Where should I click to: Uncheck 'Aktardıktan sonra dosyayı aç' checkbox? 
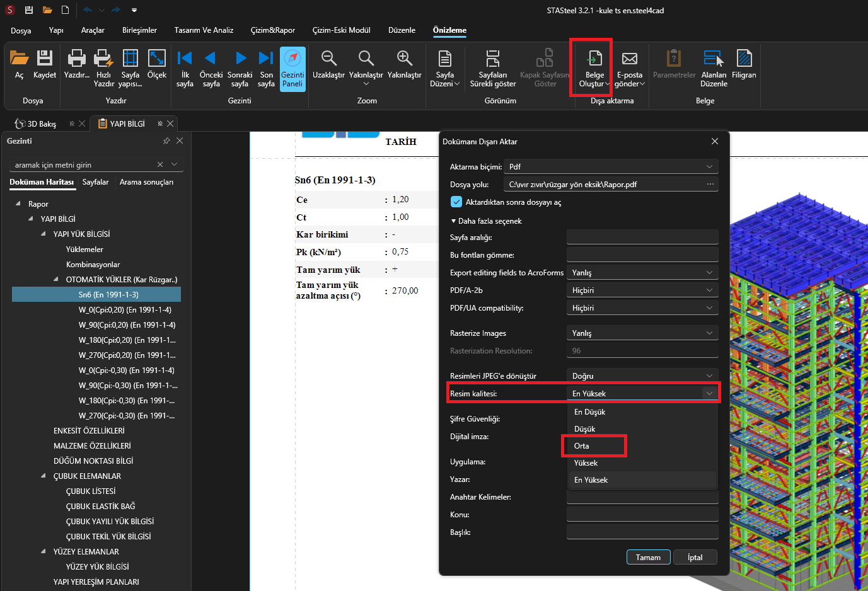tap(456, 202)
